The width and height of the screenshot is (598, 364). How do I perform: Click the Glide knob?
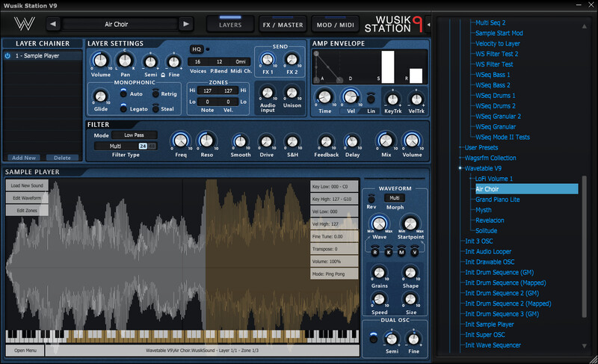[100, 96]
